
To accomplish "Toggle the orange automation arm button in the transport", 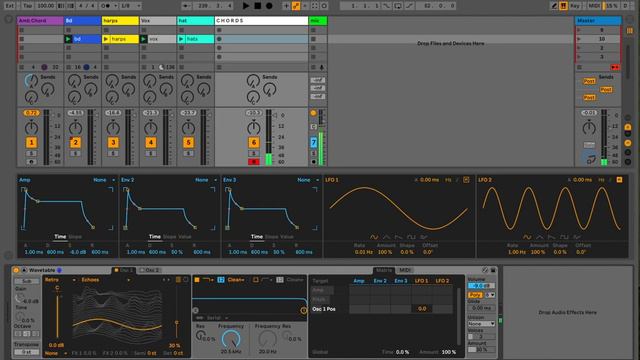I will coord(296,6).
